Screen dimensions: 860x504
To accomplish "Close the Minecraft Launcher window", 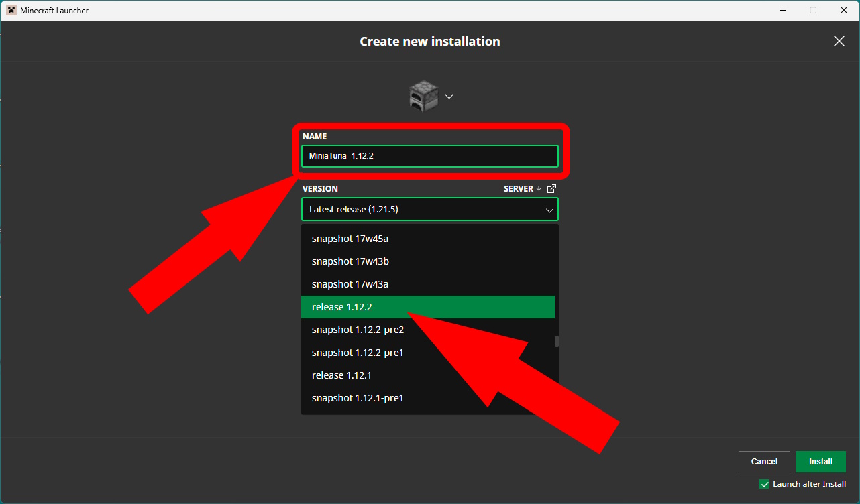I will (x=844, y=10).
